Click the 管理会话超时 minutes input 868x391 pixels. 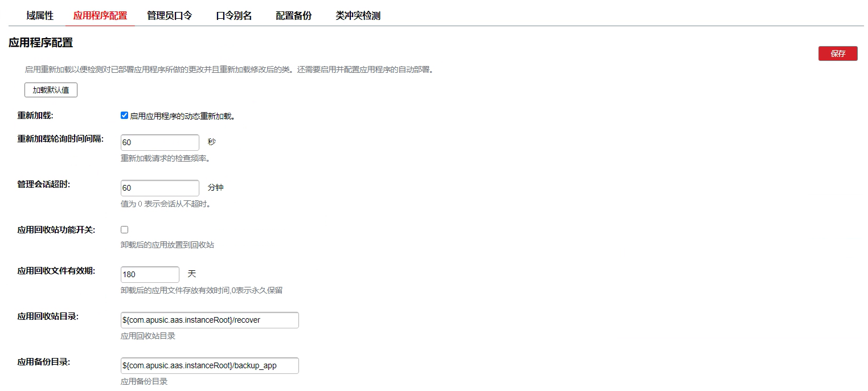pyautogui.click(x=160, y=188)
